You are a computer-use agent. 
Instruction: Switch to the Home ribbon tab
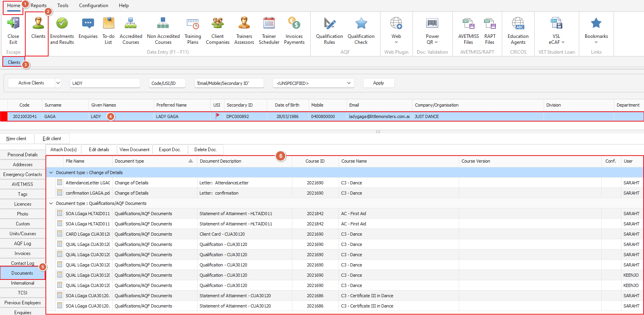click(13, 6)
